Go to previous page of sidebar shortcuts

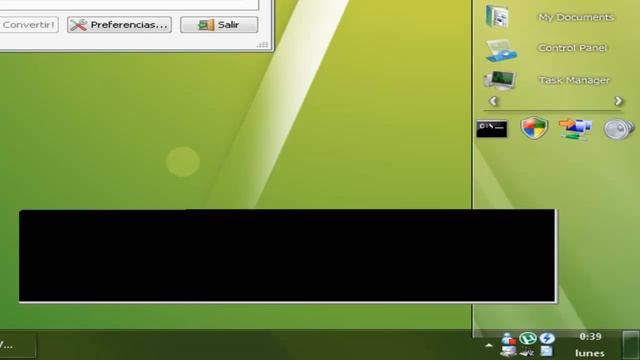(493, 101)
